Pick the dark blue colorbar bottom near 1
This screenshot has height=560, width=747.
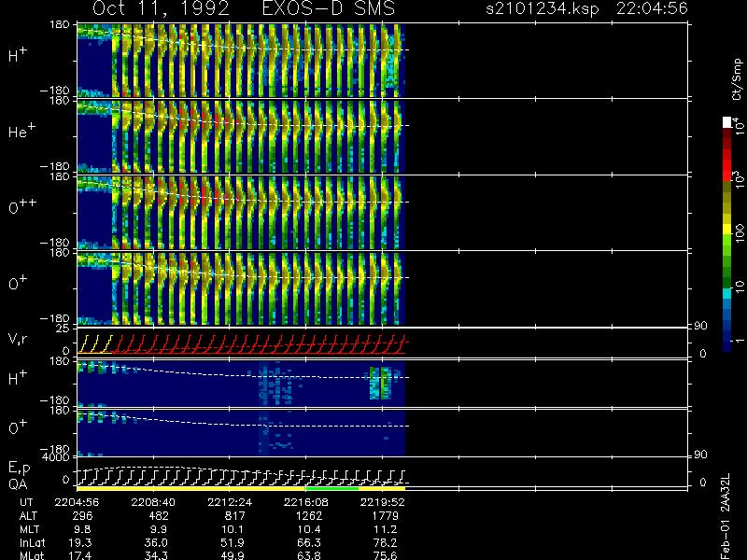click(x=727, y=345)
